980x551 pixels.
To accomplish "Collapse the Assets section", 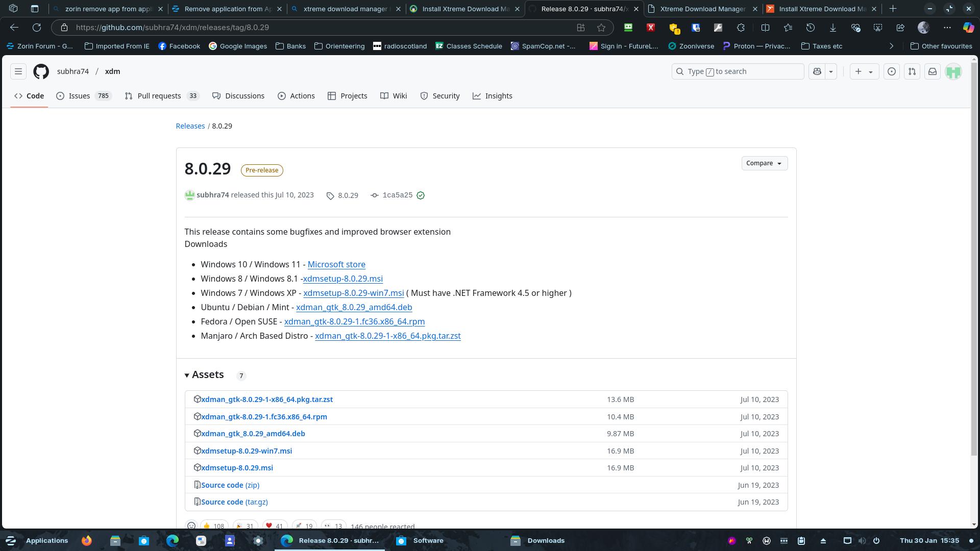I will (x=204, y=374).
